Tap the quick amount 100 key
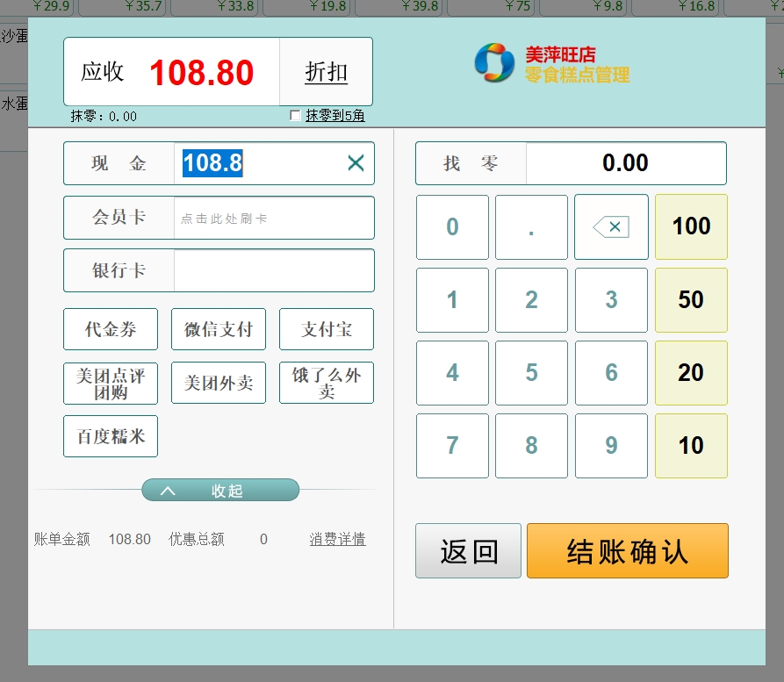 tap(691, 226)
